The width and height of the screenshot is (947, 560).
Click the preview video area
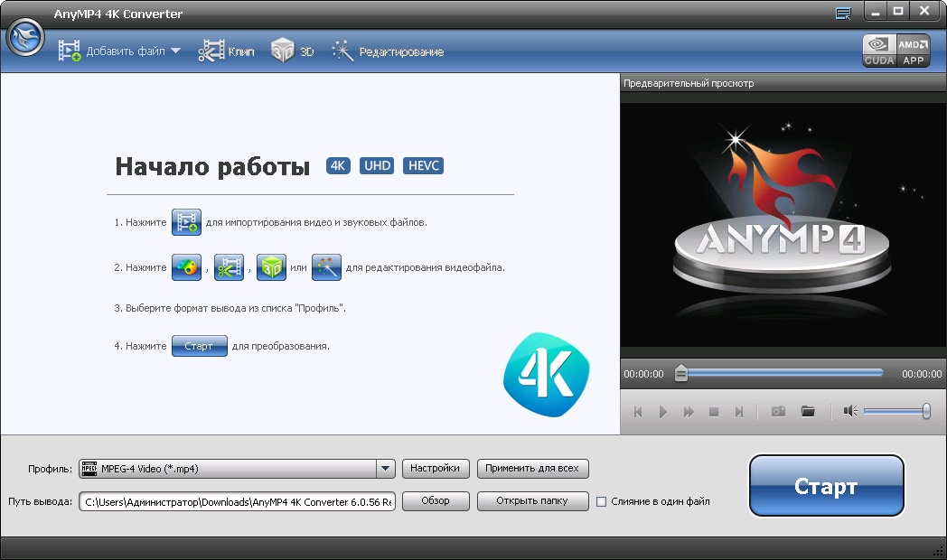coord(783,225)
